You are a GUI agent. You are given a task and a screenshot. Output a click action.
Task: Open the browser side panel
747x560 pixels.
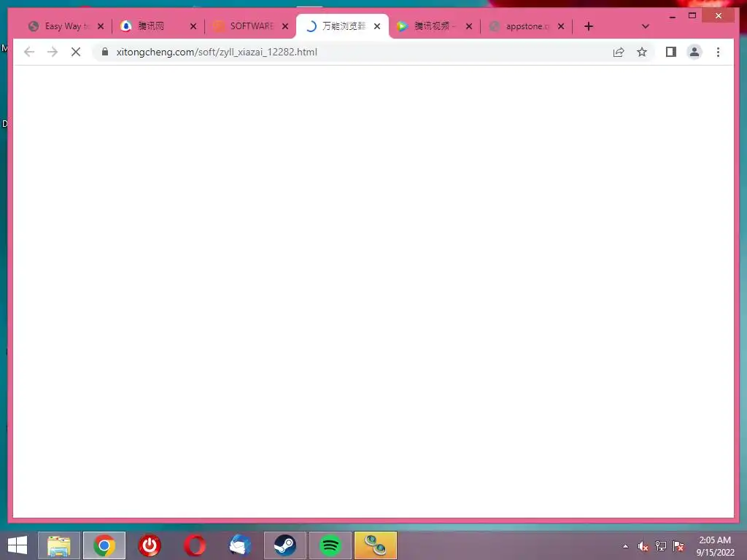(x=671, y=52)
